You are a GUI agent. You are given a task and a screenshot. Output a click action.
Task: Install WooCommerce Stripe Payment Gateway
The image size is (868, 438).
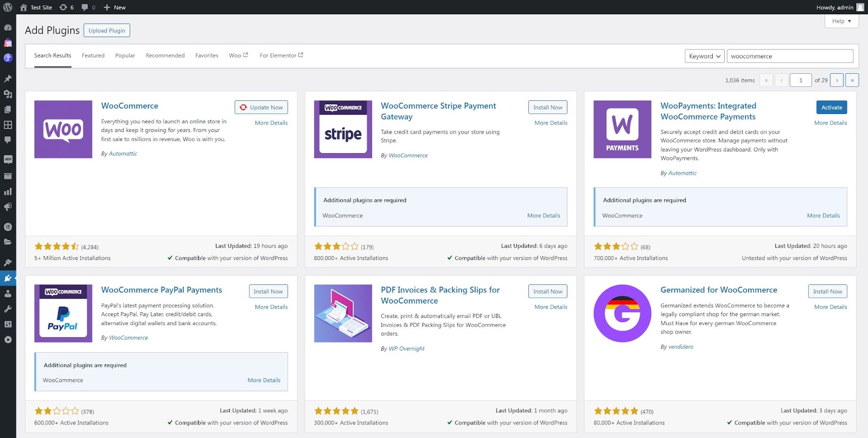pos(547,107)
